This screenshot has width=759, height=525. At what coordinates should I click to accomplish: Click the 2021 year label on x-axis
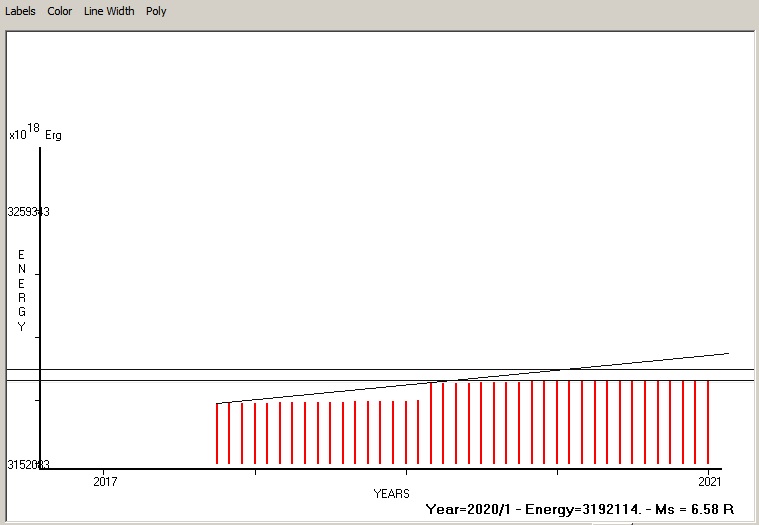point(708,481)
